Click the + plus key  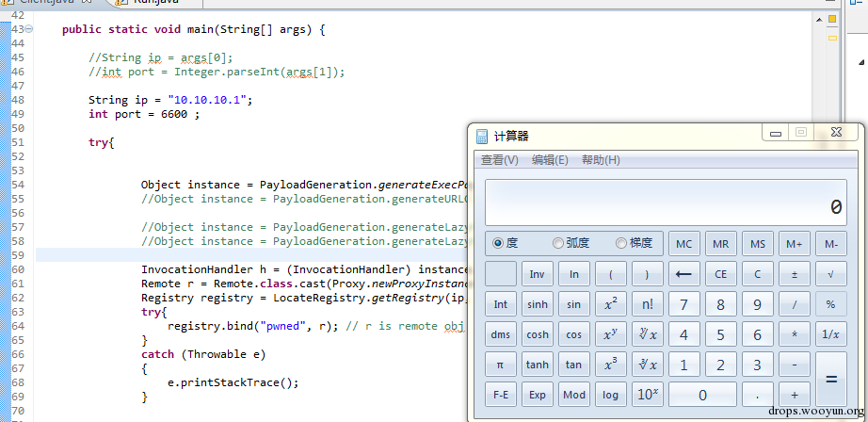pyautogui.click(x=795, y=395)
